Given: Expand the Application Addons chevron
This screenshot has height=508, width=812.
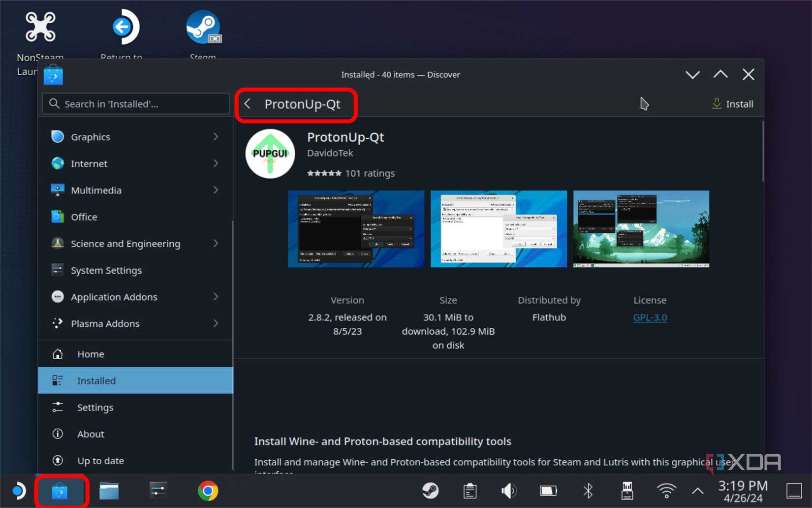Looking at the screenshot, I should click(216, 297).
